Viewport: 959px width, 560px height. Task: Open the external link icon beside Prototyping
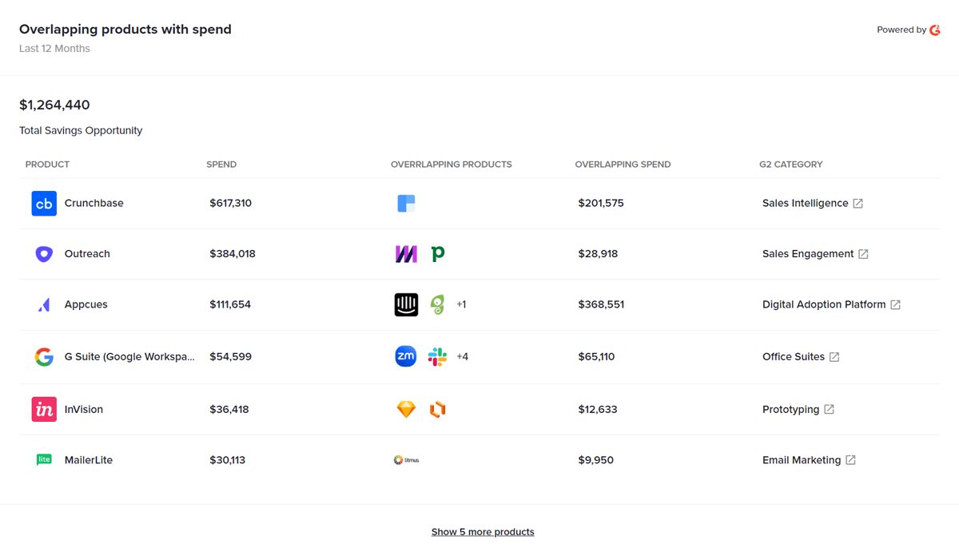(x=829, y=410)
